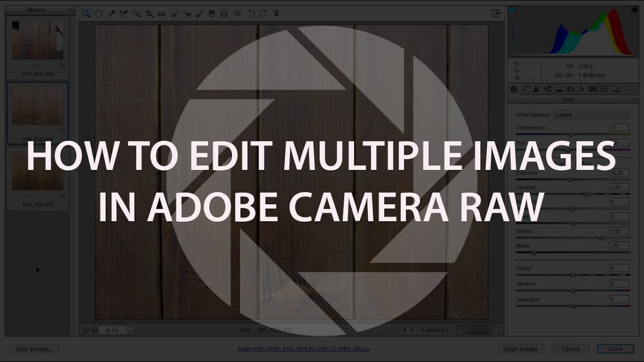
Task: Select the Radial Filter tool
Action: pos(224,14)
